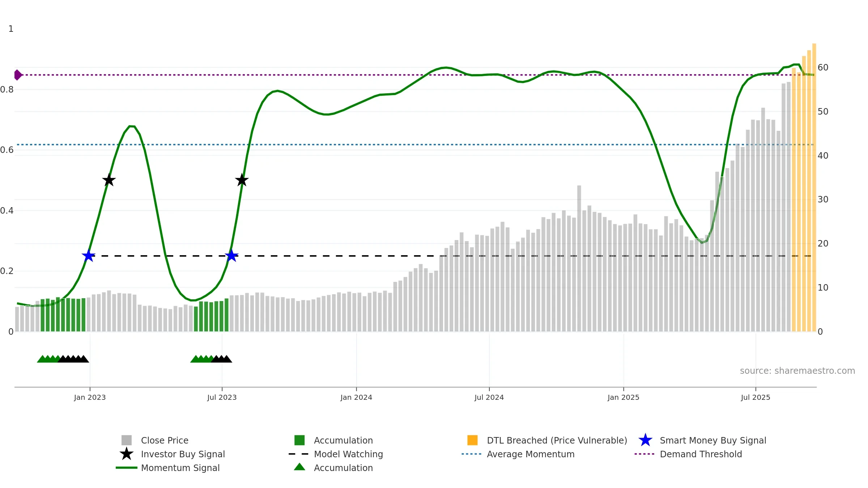Toggle Smart Money Buy Signal legend label
This screenshot has width=868, height=488.
pos(713,440)
